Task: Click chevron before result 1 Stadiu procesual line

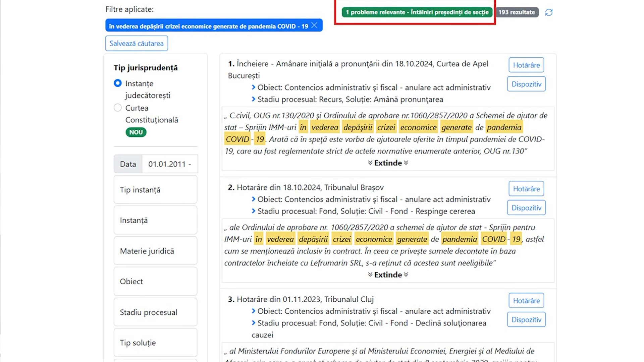Action: (x=254, y=99)
